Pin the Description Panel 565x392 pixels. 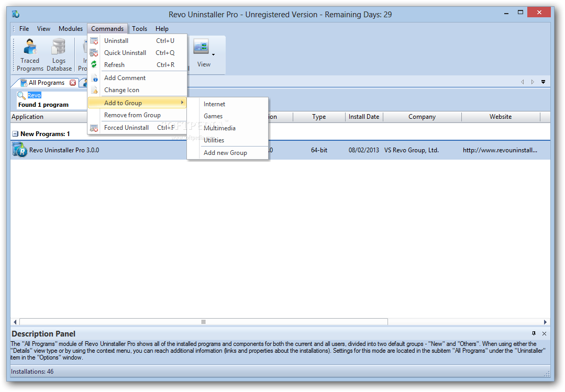534,333
